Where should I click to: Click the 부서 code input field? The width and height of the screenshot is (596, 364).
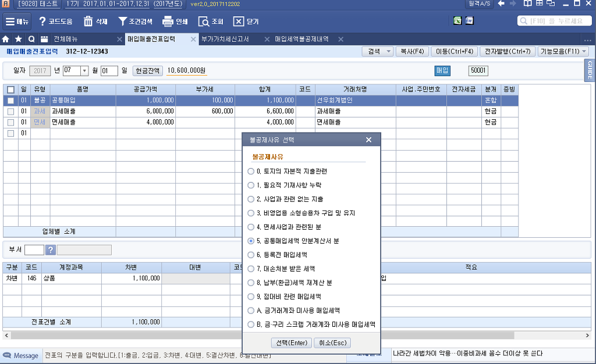coord(34,250)
